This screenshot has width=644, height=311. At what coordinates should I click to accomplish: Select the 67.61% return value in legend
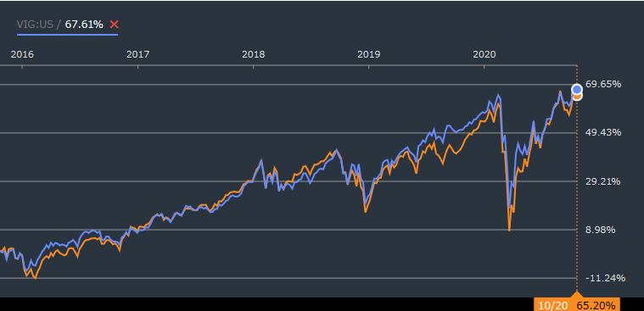click(84, 25)
